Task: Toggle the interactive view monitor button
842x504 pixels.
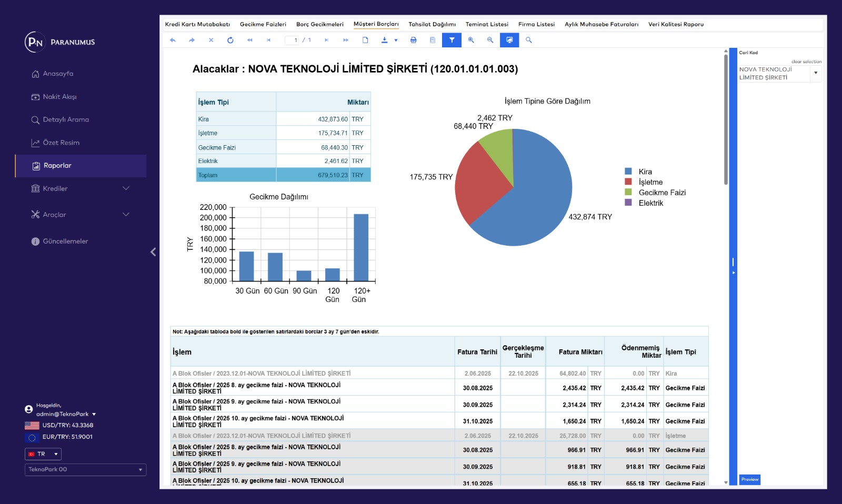Action: (509, 40)
